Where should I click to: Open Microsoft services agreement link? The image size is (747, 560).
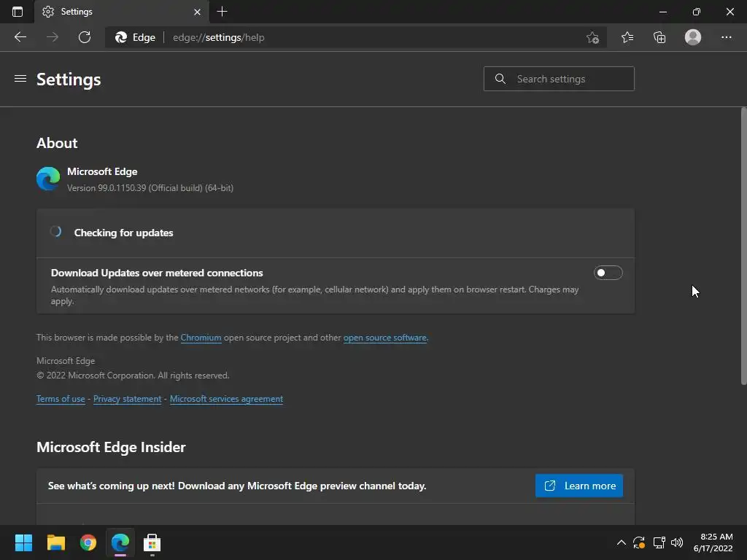point(226,399)
